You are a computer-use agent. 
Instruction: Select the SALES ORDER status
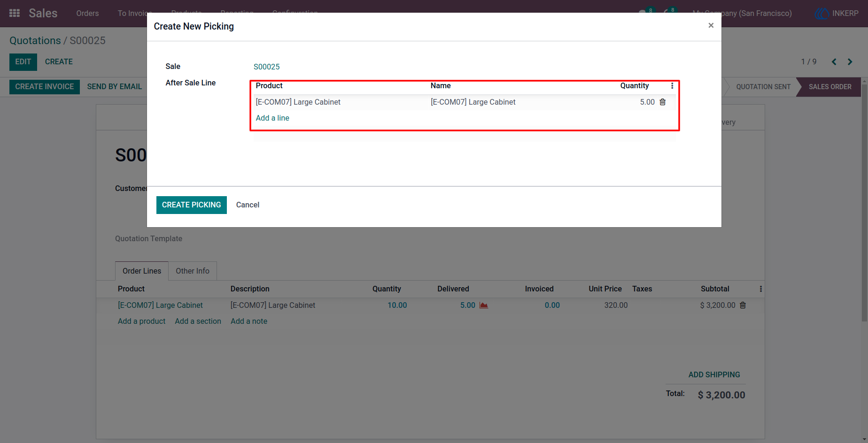click(x=830, y=87)
